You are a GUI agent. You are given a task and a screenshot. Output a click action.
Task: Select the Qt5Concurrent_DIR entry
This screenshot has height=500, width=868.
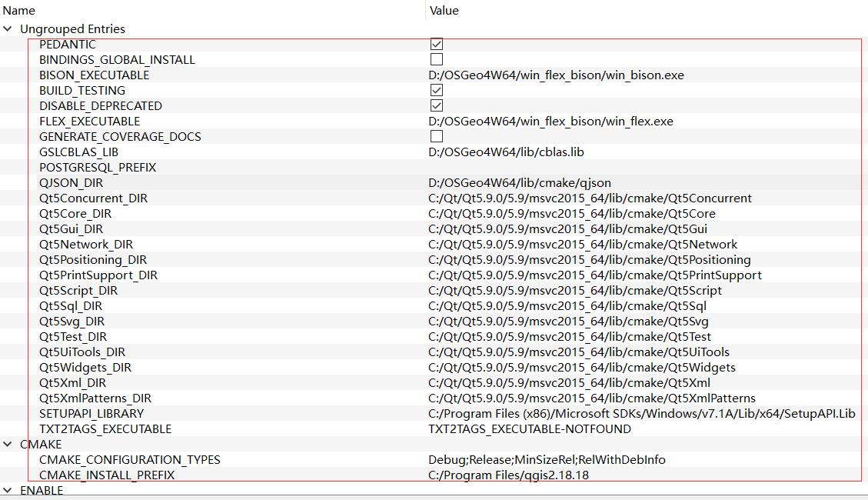(94, 198)
